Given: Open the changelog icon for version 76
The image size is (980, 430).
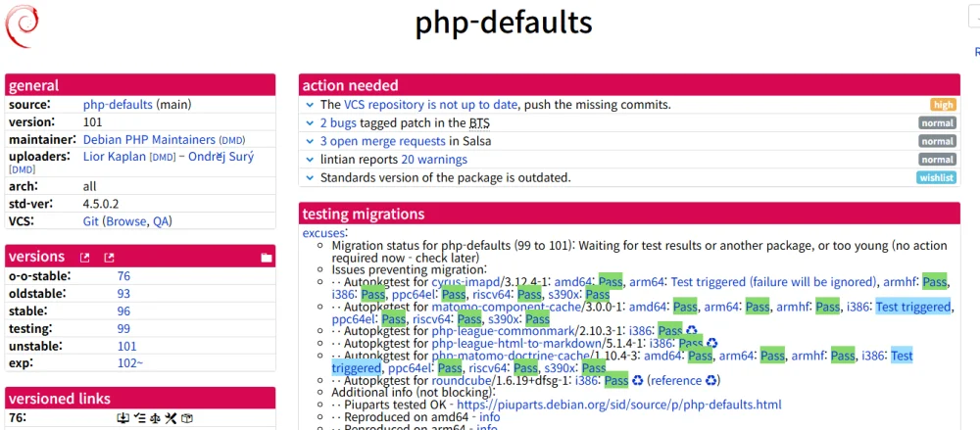Looking at the screenshot, I should (x=139, y=418).
